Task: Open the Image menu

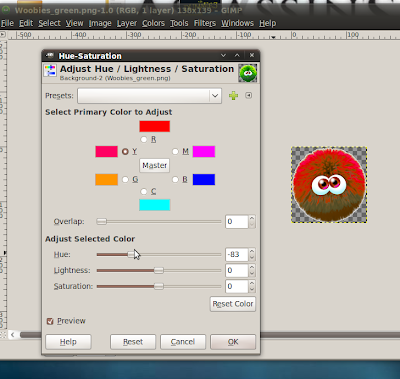Action: pyautogui.click(x=100, y=23)
